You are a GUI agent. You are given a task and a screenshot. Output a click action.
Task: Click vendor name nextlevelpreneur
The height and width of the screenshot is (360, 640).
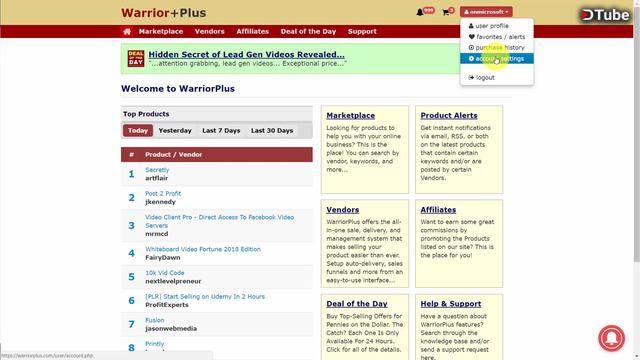click(x=173, y=281)
